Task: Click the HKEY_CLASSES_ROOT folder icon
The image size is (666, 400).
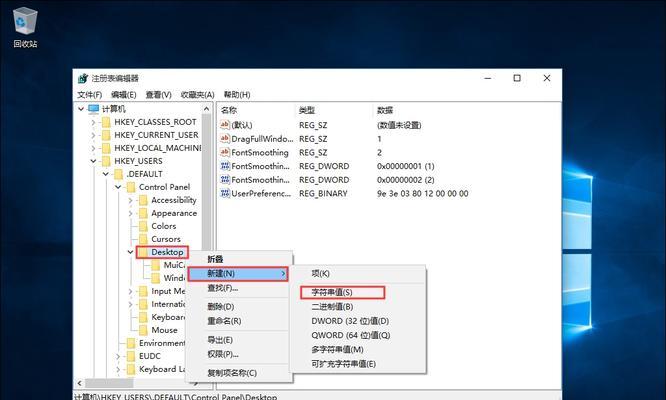Action: [x=106, y=122]
